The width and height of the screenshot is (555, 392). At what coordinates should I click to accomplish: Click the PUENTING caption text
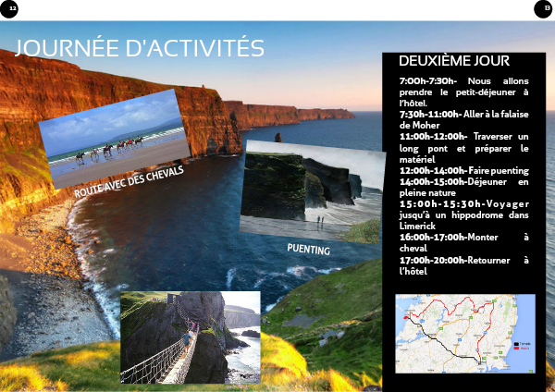pyautogui.click(x=308, y=250)
